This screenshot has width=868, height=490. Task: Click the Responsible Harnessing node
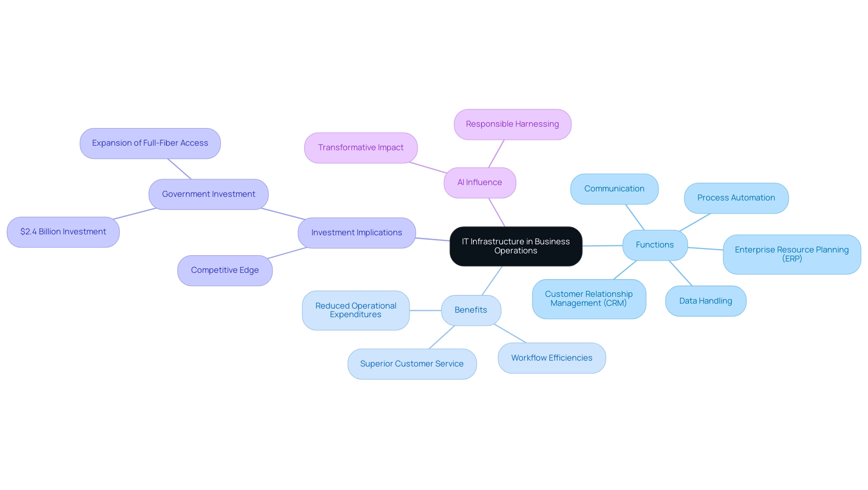[x=513, y=124]
